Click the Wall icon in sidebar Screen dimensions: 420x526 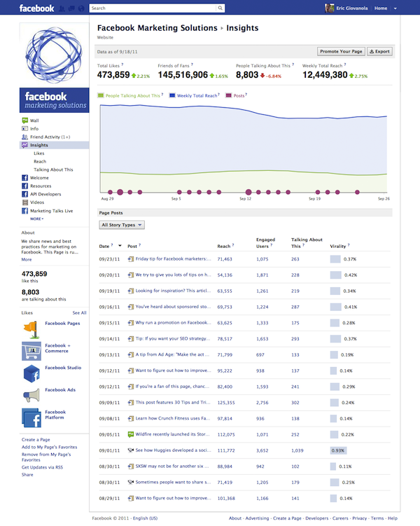pyautogui.click(x=24, y=120)
